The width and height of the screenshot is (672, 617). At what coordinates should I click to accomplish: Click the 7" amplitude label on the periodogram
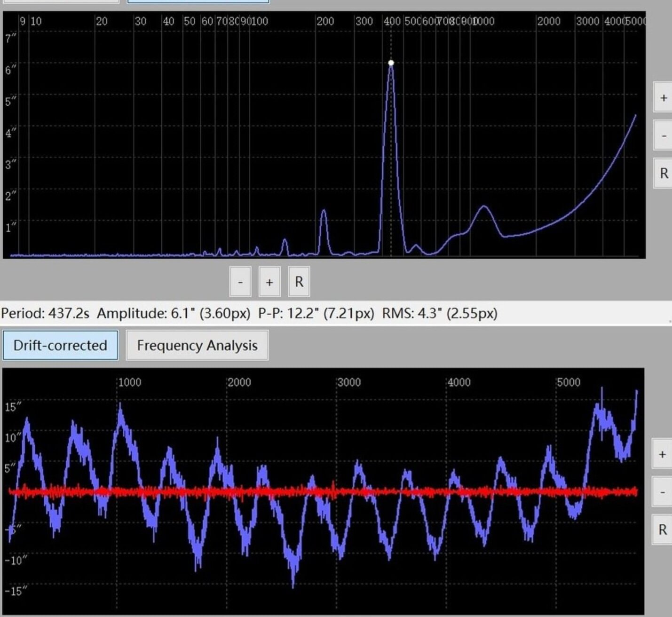(x=10, y=38)
